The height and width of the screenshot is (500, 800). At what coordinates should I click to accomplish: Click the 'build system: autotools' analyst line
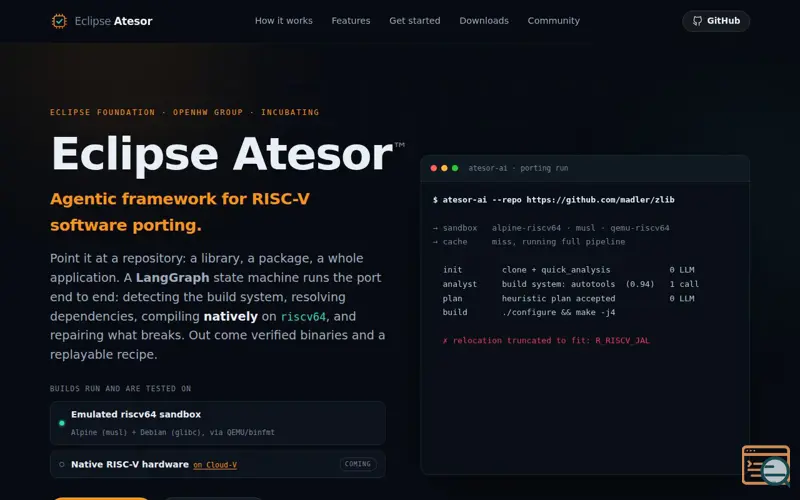click(559, 284)
